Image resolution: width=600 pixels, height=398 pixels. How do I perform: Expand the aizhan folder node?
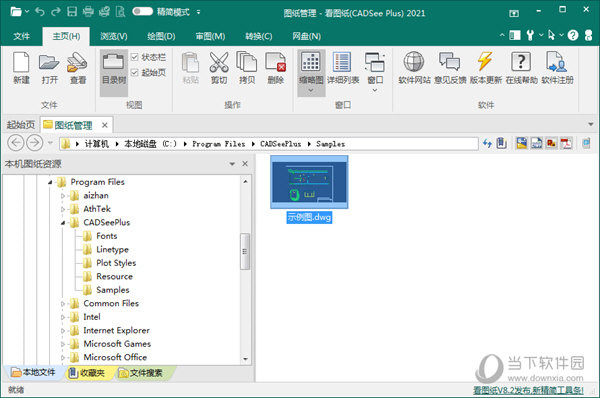(63, 196)
